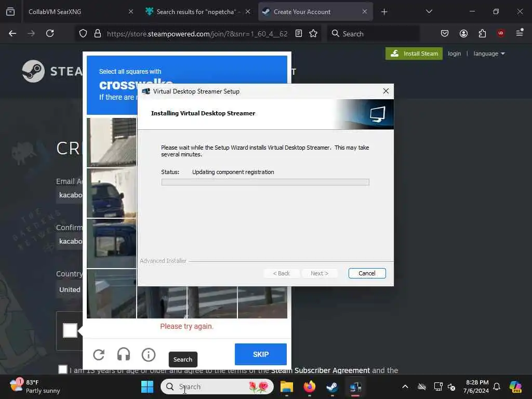Open the notifications bell icon
Image resolution: width=532 pixels, height=399 pixels.
pyautogui.click(x=497, y=387)
